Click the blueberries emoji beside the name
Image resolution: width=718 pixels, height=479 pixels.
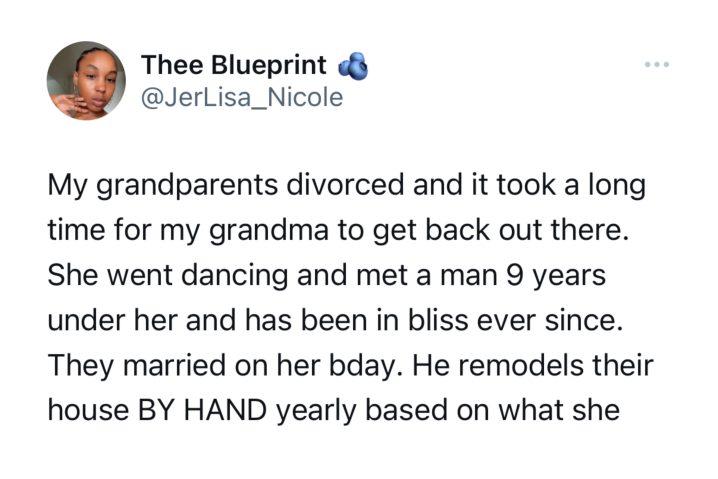pos(353,67)
